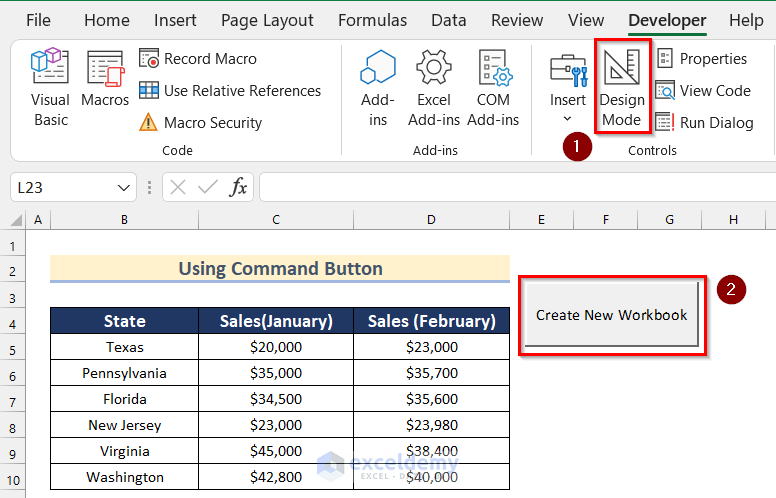Click View Code in Controls
Screen dimensions: 776x498
pyautogui.click(x=703, y=91)
